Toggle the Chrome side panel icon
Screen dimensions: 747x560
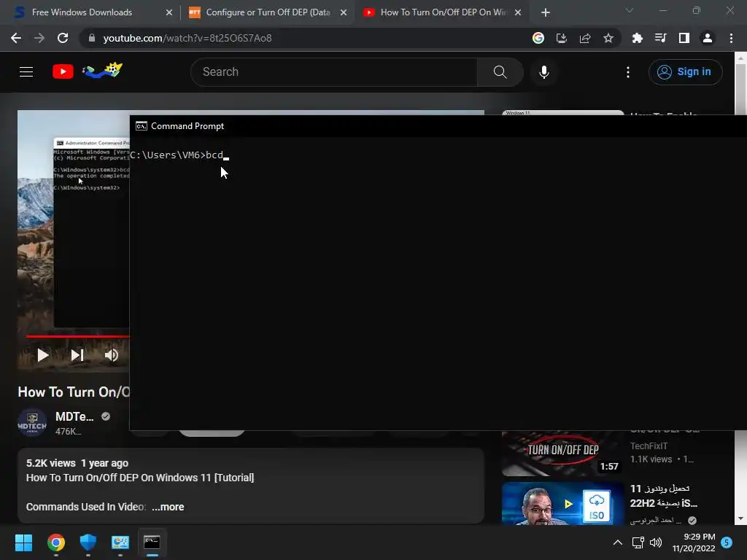click(x=684, y=38)
